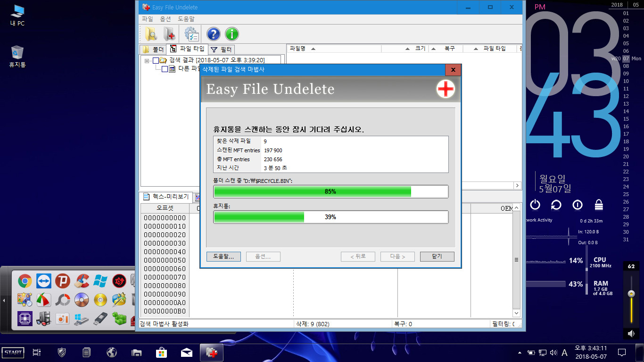Open the 파일 menu

[148, 19]
